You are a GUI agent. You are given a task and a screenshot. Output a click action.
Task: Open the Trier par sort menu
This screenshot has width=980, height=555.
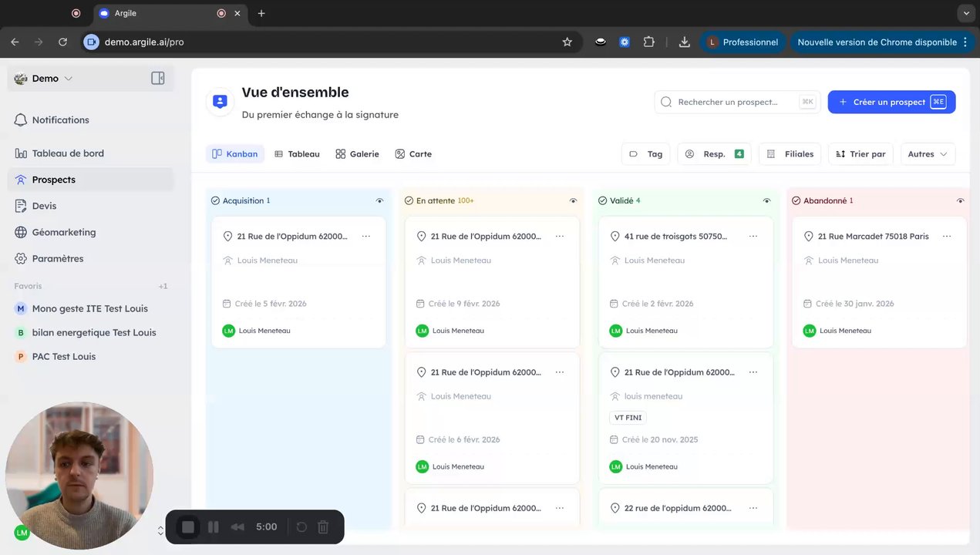[860, 154]
